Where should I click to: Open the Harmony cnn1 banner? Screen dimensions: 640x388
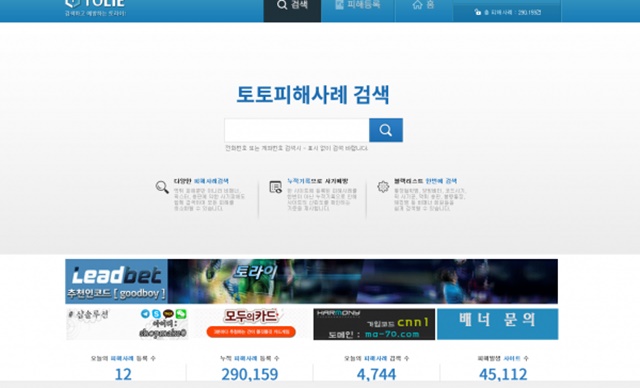(374, 324)
